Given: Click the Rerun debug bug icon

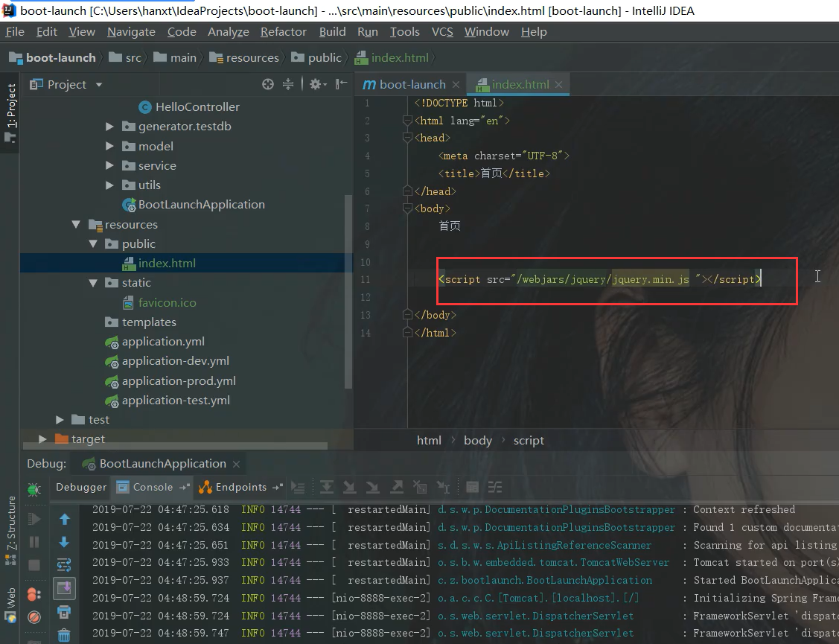Looking at the screenshot, I should 34,488.
